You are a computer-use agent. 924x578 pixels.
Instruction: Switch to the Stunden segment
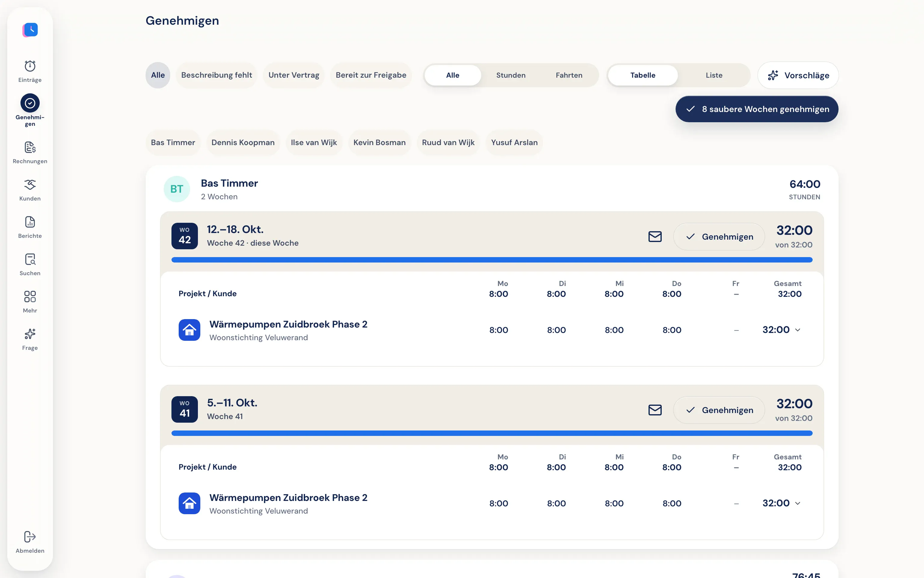(x=510, y=75)
